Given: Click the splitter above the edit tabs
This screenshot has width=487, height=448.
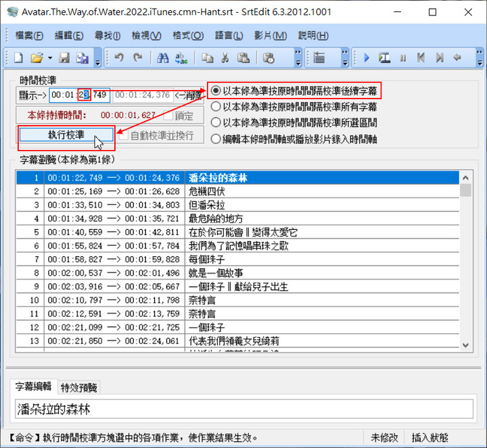Looking at the screenshot, I should coord(243,368).
